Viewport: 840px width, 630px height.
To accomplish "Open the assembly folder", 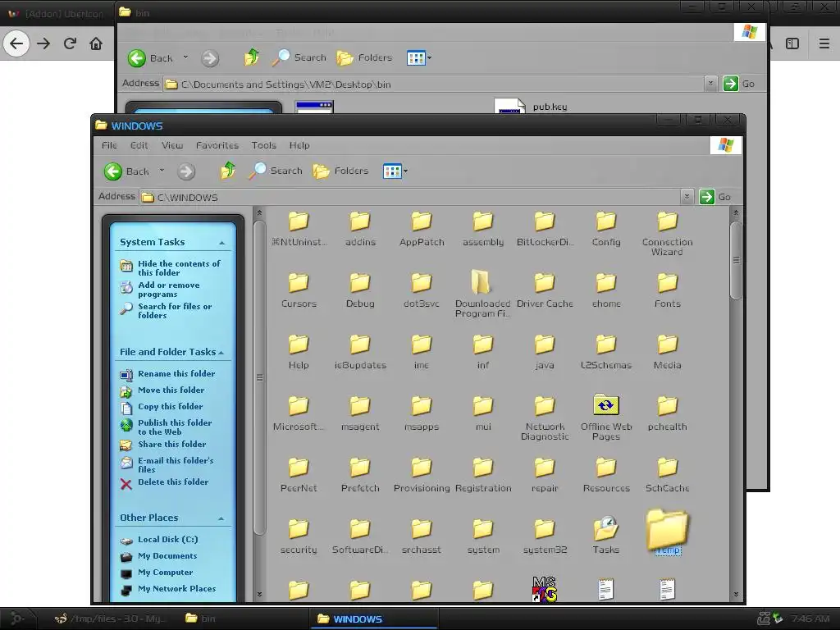I will [482, 229].
